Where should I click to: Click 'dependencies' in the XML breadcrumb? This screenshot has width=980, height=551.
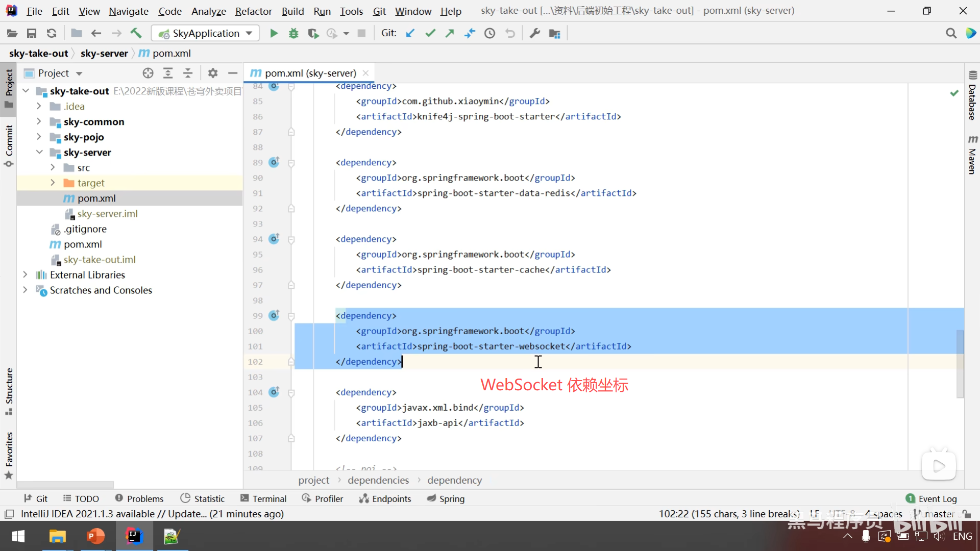click(x=378, y=480)
